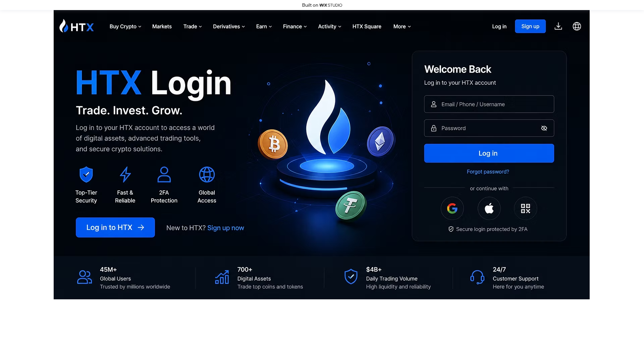
Task: Click the user icon in username field
Action: click(x=434, y=104)
